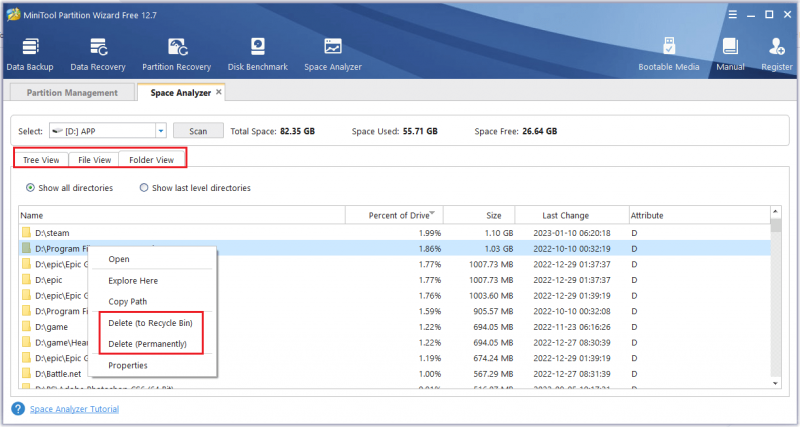
Task: Start the Disk Benchmark tool
Action: click(x=258, y=55)
